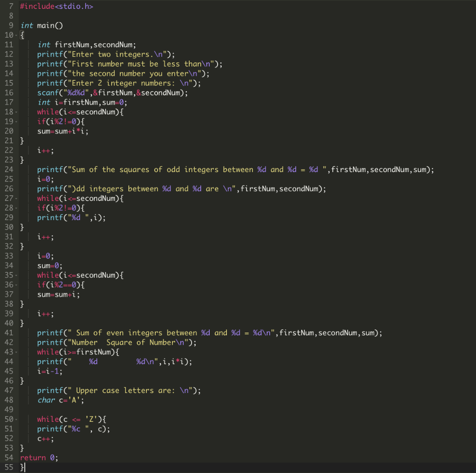Click the sum=sum+i*i expression

63,131
